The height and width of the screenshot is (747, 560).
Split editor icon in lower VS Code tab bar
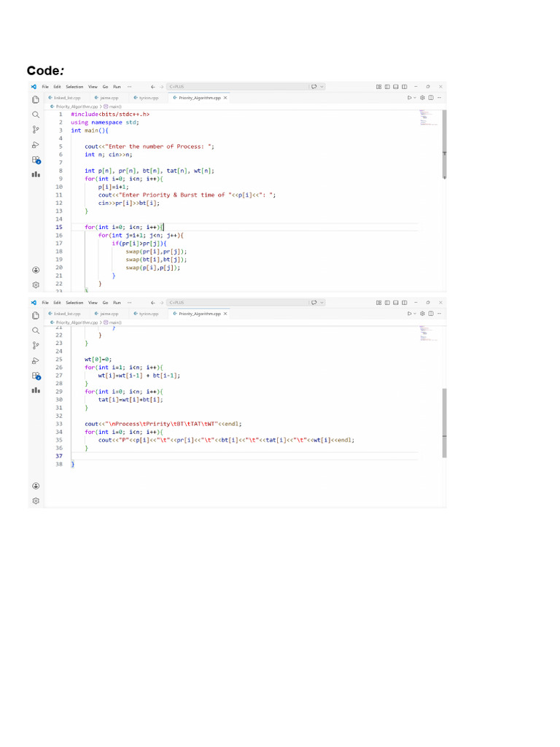coord(431,314)
